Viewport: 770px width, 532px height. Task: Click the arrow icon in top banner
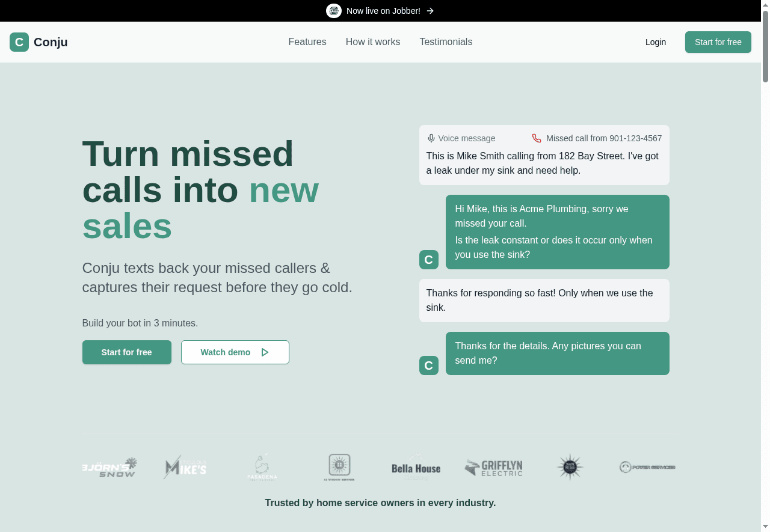[x=430, y=11]
